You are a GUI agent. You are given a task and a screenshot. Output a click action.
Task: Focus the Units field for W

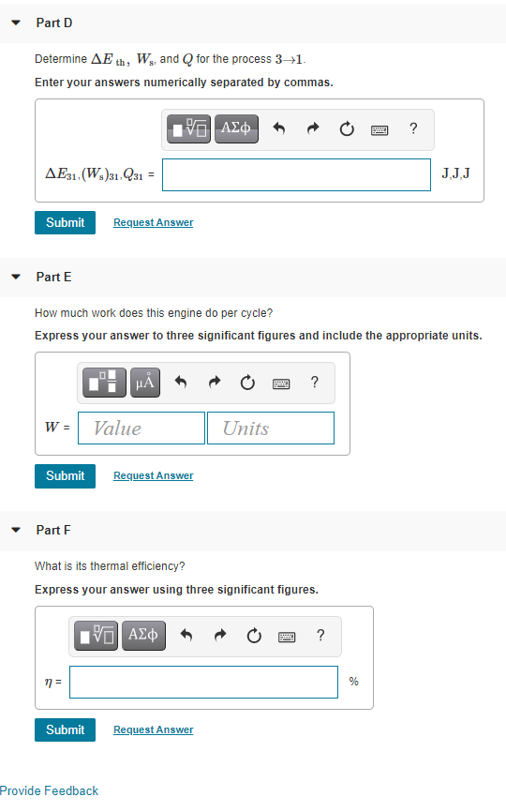click(271, 429)
